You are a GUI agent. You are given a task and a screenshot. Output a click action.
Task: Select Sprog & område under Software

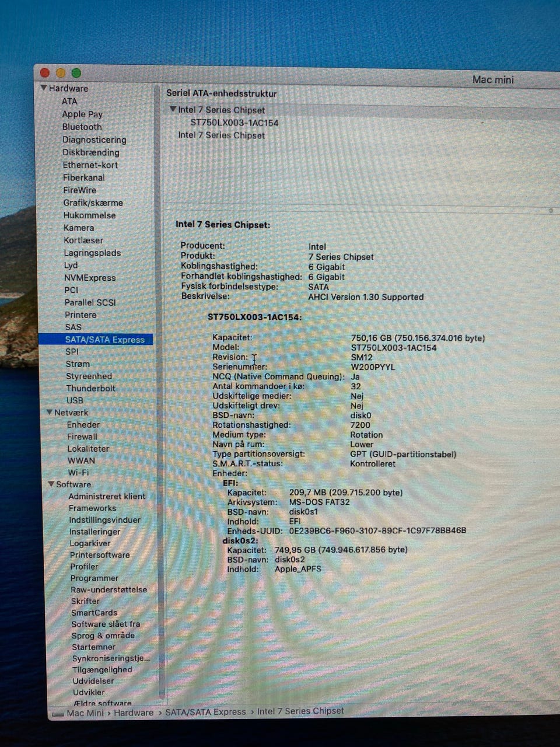click(103, 636)
